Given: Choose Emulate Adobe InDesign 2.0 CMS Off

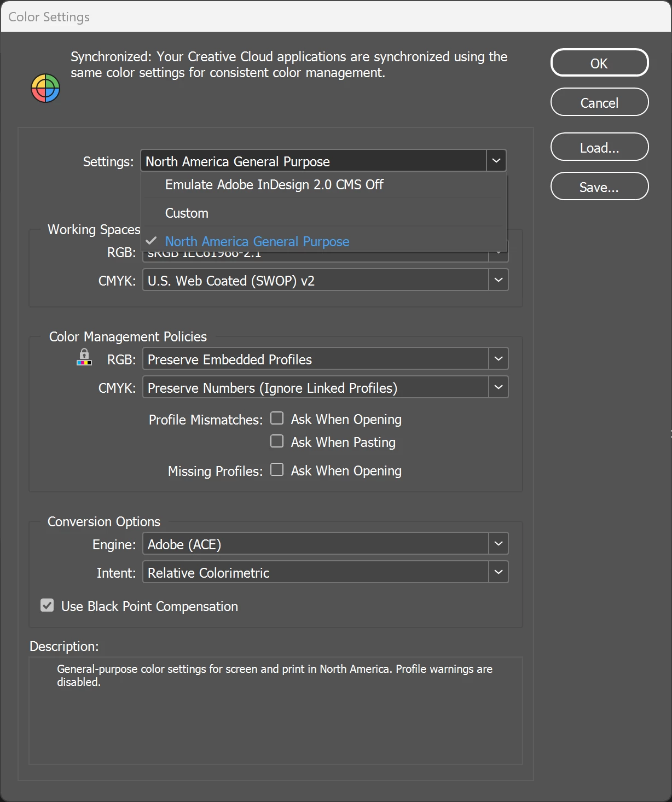Looking at the screenshot, I should coord(324,185).
